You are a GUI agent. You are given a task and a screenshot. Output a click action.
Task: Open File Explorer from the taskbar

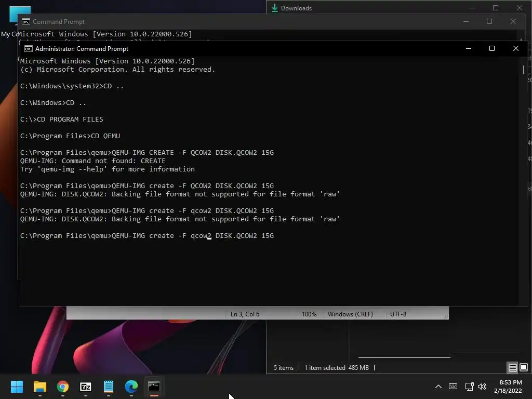(39, 387)
